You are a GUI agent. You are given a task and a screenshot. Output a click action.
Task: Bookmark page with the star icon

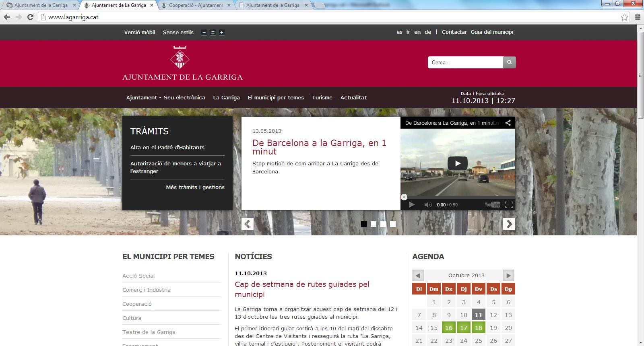(x=624, y=17)
